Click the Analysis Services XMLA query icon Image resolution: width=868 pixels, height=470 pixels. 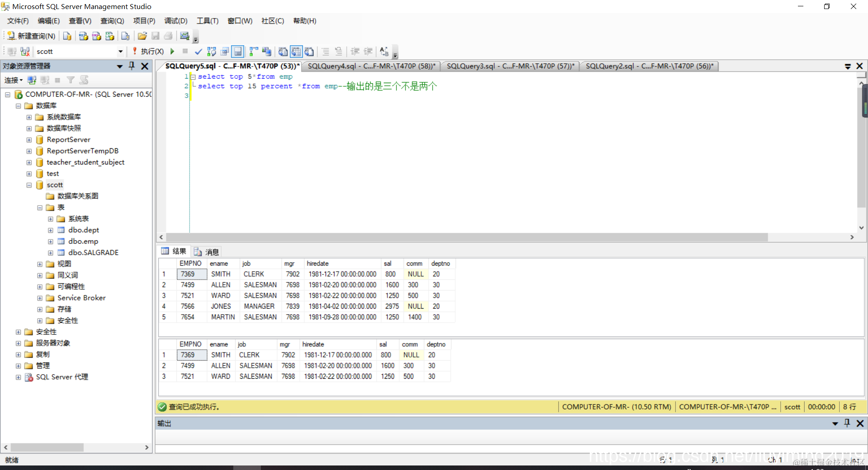pos(109,36)
